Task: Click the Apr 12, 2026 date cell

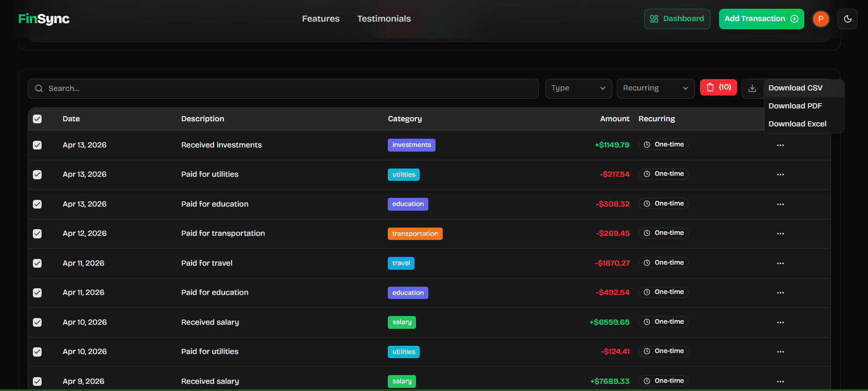Action: pos(85,233)
